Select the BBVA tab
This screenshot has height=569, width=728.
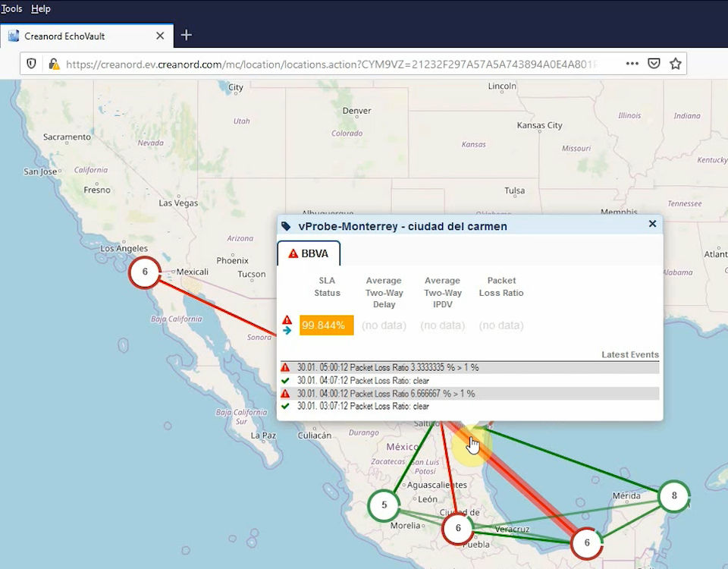[x=309, y=253]
